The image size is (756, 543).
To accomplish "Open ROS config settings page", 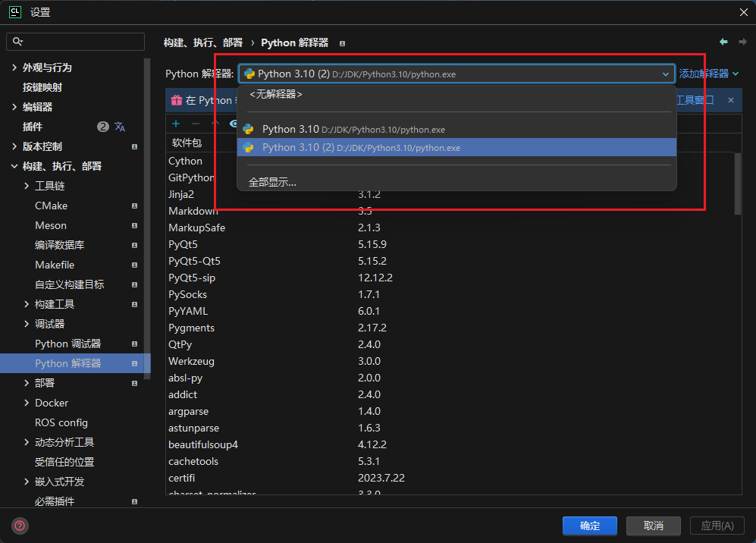I will pyautogui.click(x=61, y=423).
